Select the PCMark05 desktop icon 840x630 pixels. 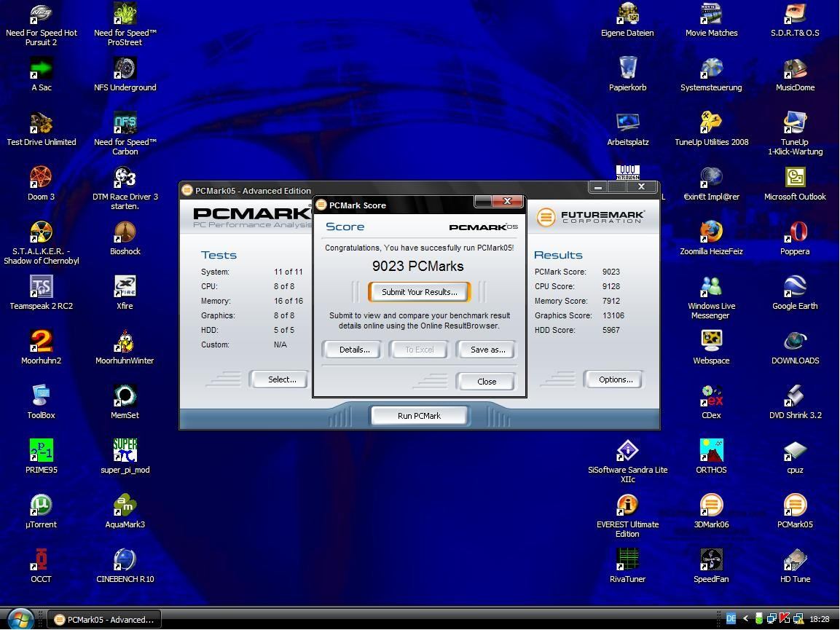795,506
